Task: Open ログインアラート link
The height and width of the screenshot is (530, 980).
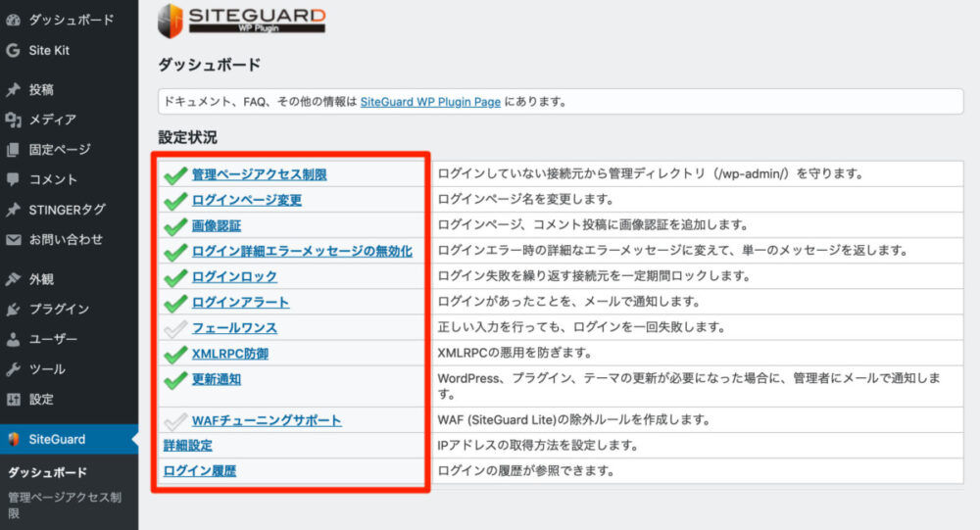Action: coord(241,303)
